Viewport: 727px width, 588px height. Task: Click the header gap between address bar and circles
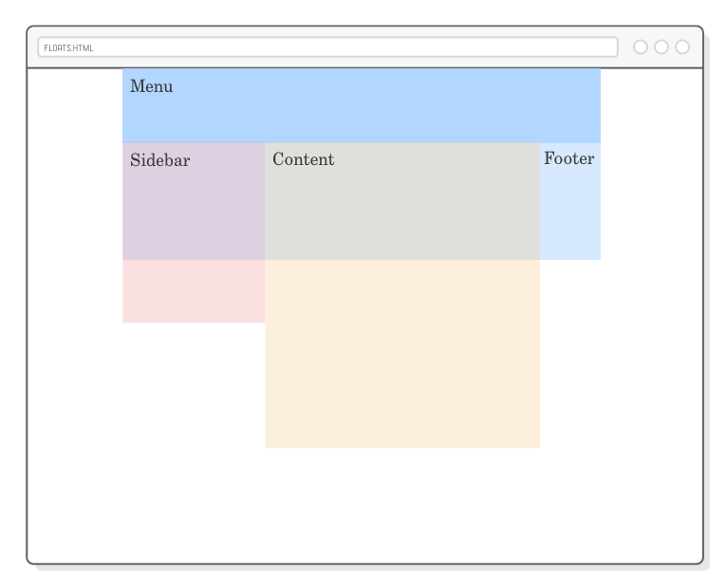(x=625, y=47)
